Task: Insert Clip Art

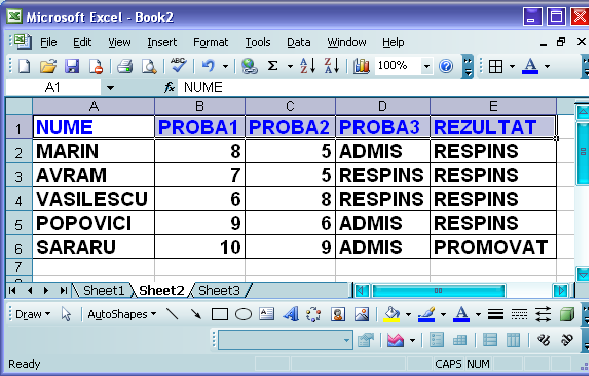Action: (338, 314)
